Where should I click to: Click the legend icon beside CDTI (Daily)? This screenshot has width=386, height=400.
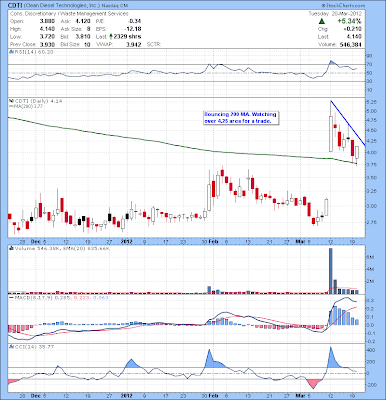[x=11, y=101]
